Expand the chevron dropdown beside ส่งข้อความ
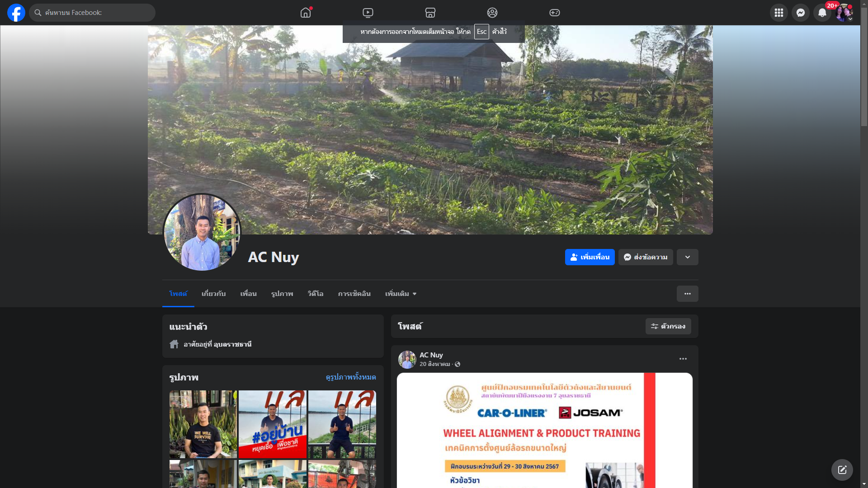This screenshot has height=488, width=868. point(687,257)
